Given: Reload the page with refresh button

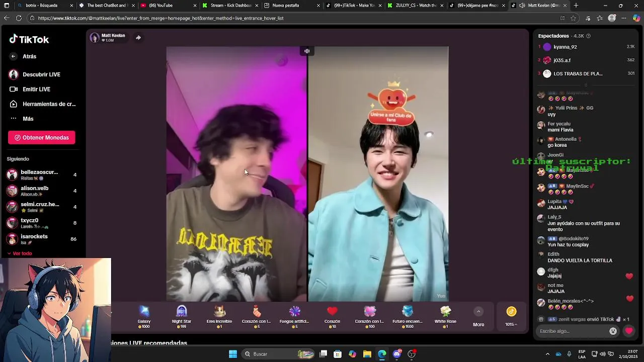Looking at the screenshot, I should point(19,18).
